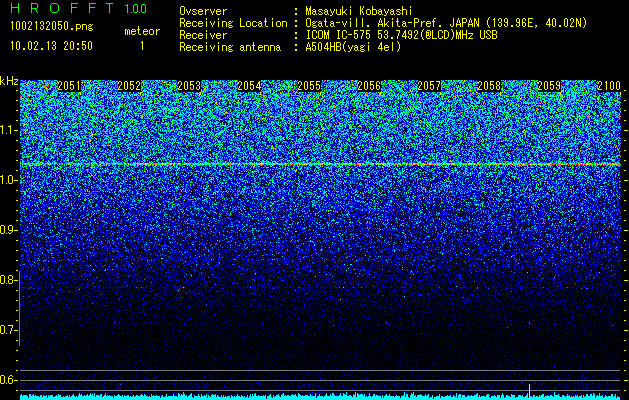Click the 2055 time marker
This screenshot has height=400, width=629.
309,86
